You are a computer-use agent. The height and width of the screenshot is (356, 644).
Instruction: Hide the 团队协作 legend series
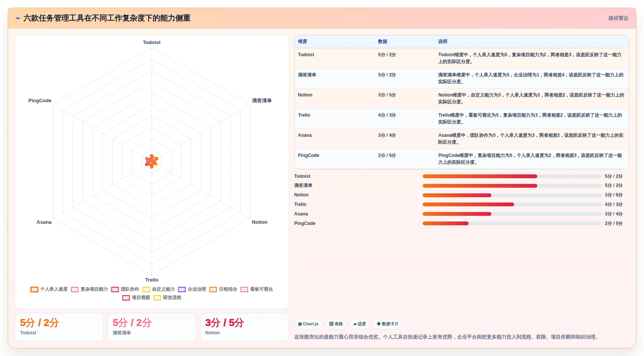tap(125, 289)
